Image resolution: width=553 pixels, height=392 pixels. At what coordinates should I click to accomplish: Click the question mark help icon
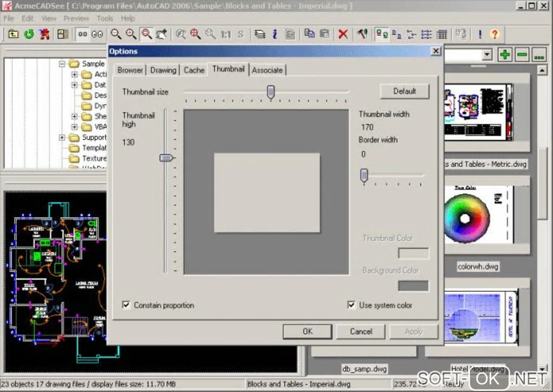(x=495, y=34)
